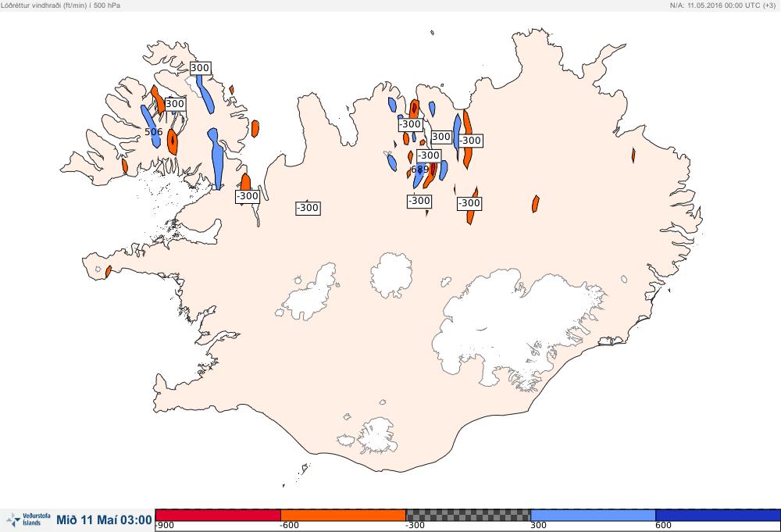Click the round Hofsjökull glacier in central Iceland

click(x=391, y=274)
